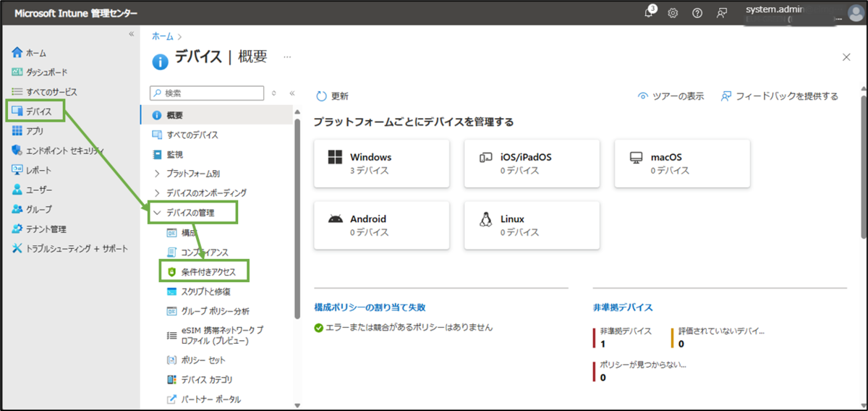The image size is (868, 411).
Task: Open the macOS platform card
Action: click(x=682, y=164)
